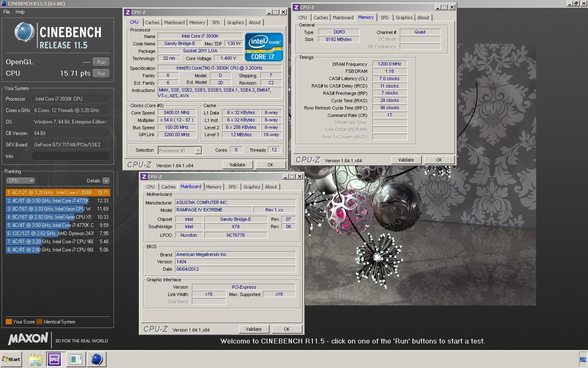Click the brown Identical System legend swatch
Screen dimensions: 588x368
pos(39,322)
